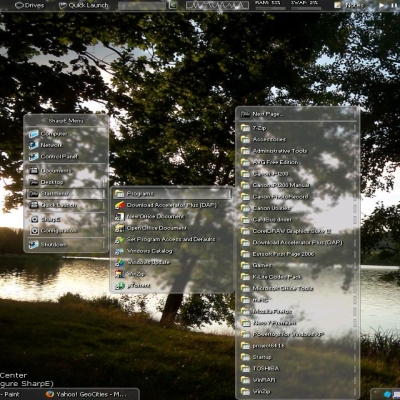Open the Games folder
This screenshot has height=400, width=400.
pyautogui.click(x=298, y=265)
